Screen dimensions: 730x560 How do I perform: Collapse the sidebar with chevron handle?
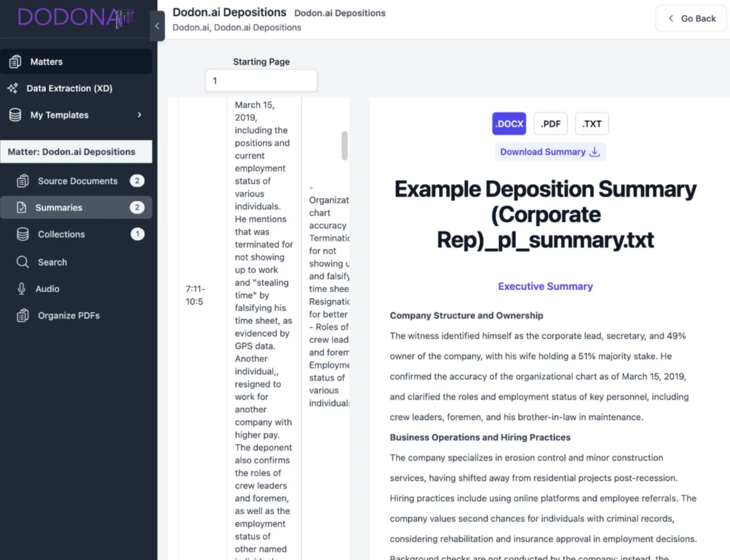(157, 26)
